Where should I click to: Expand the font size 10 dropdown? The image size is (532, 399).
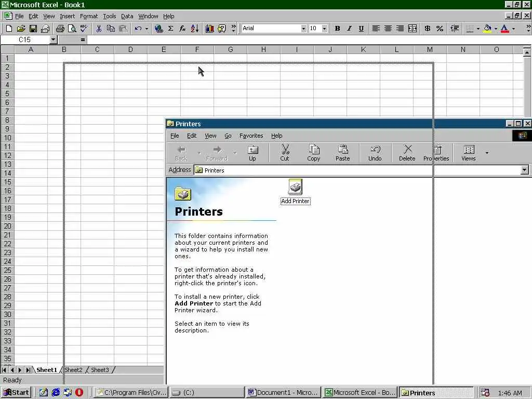point(325,29)
